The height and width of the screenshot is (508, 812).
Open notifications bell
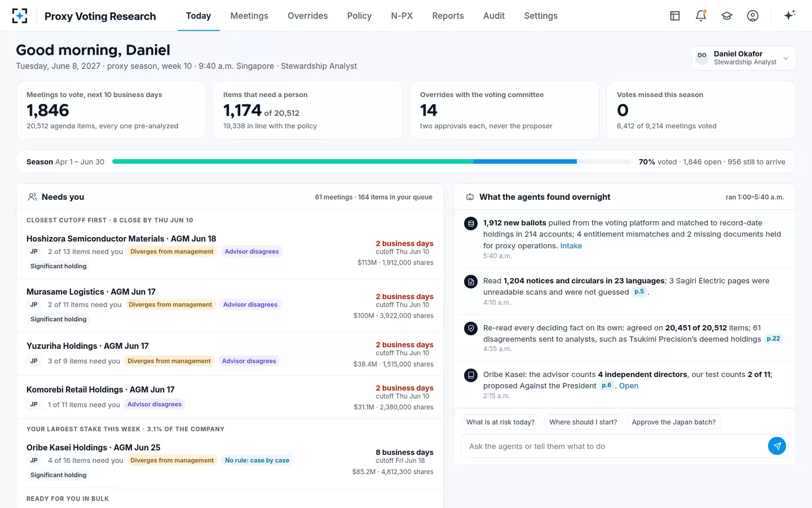(701, 16)
